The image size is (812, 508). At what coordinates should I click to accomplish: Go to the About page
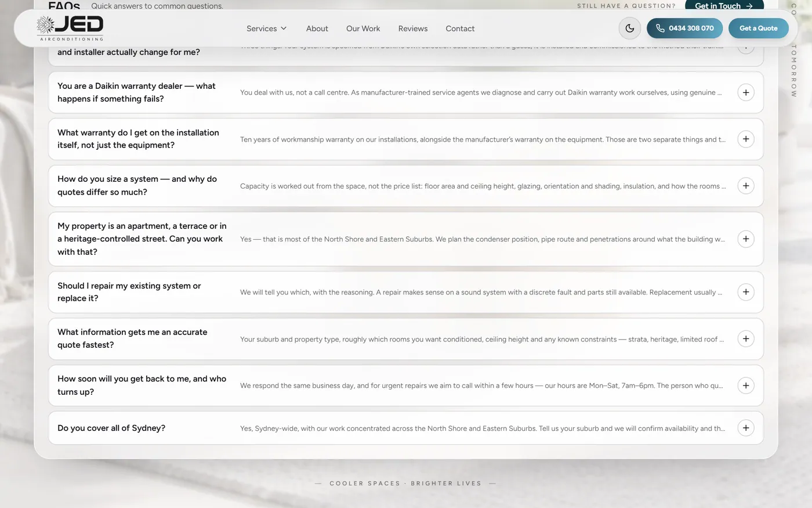tap(317, 28)
